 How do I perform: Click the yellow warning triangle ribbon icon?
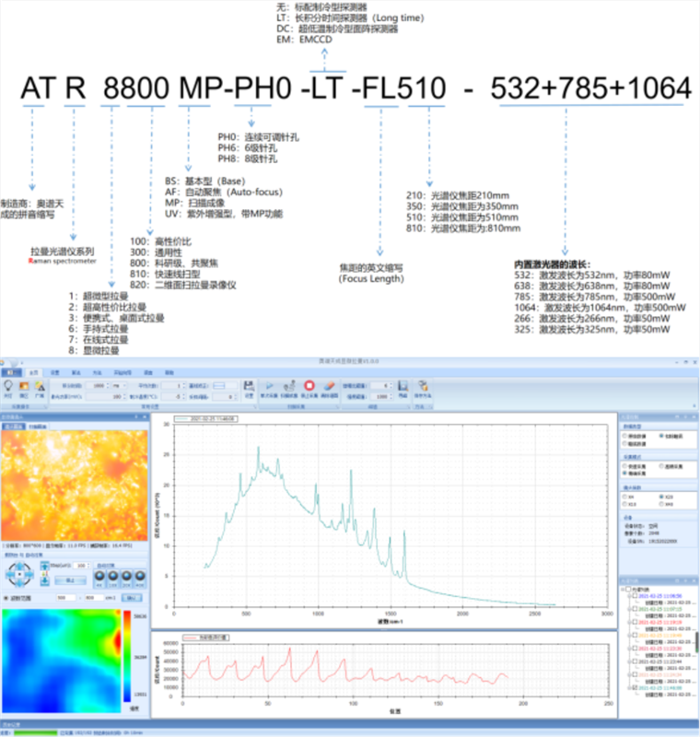tap(40, 387)
